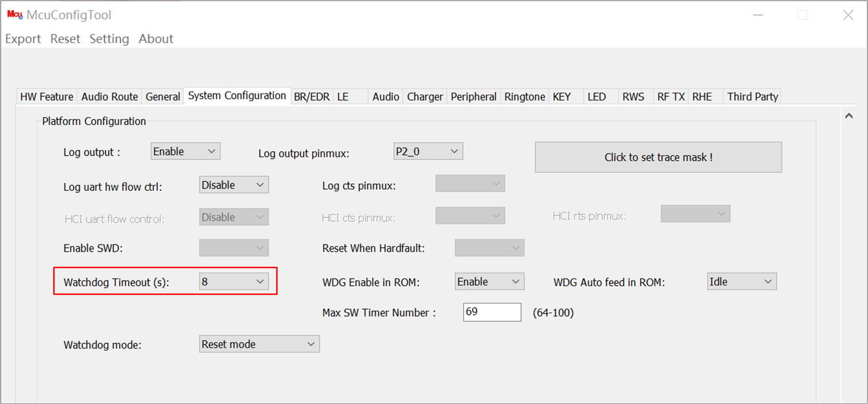
Task: Click the Max SW Timer Number field
Action: click(x=492, y=312)
